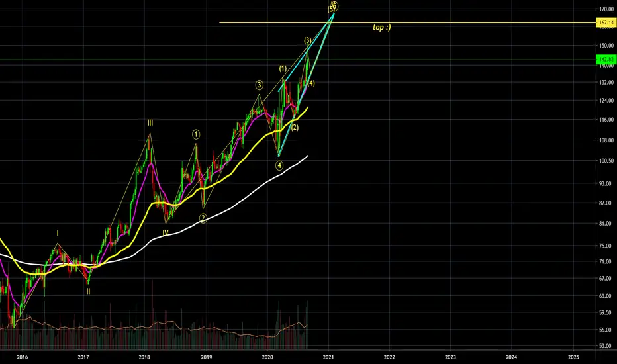Select the '(2)' sub-wave label
The width and height of the screenshot is (617, 364).
[295, 128]
